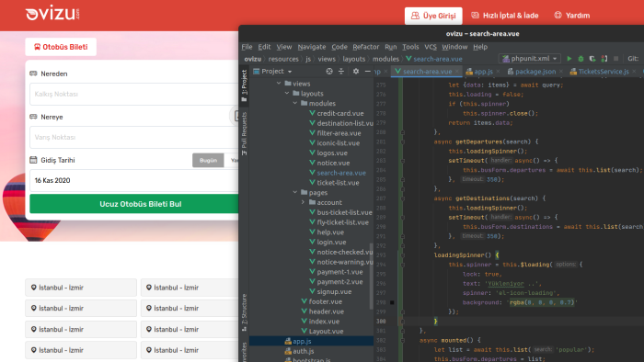Collapse all nodes in the Project panel
Screen dimensions: 644x362
coord(341,72)
